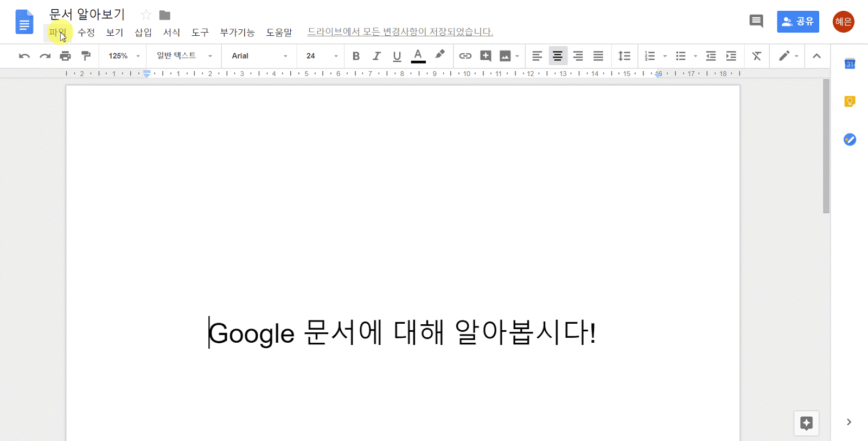
Task: Open the move to folder icon
Action: [x=165, y=15]
